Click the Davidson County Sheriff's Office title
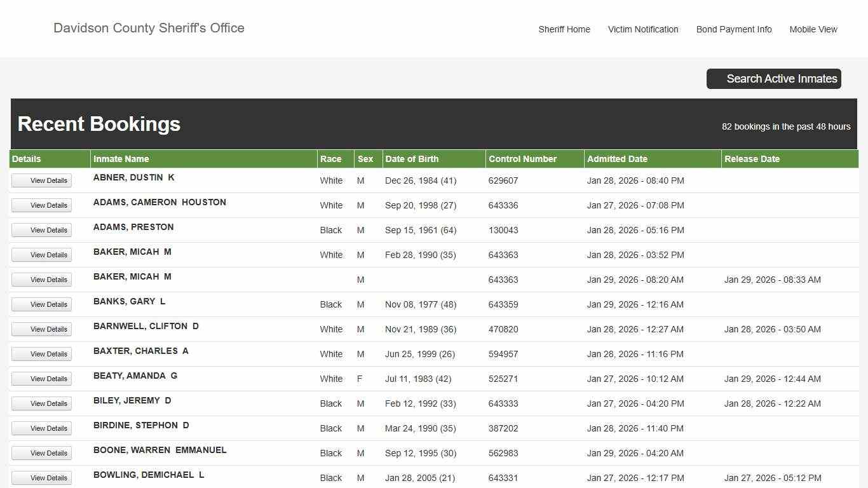Viewport: 868px width, 488px height. pos(149,28)
